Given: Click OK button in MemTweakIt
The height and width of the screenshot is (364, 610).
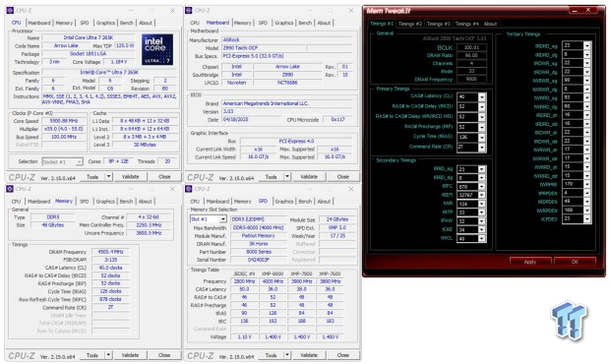Looking at the screenshot, I should (x=575, y=262).
